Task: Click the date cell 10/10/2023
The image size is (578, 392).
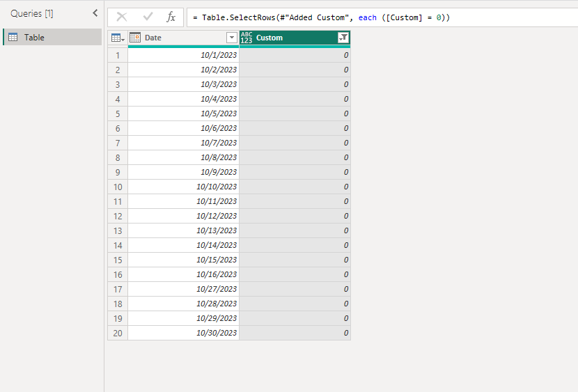Action: point(184,187)
